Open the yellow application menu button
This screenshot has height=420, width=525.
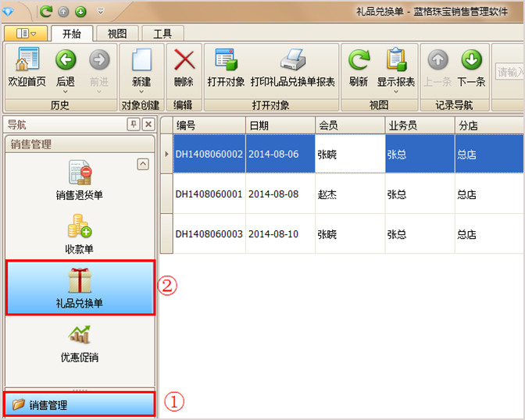[26, 34]
